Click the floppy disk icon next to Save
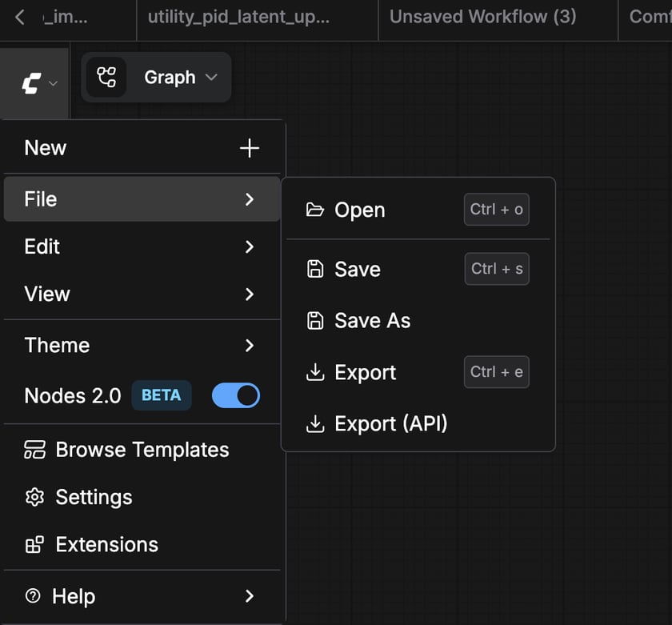Viewport: 672px width, 625px height. click(315, 269)
